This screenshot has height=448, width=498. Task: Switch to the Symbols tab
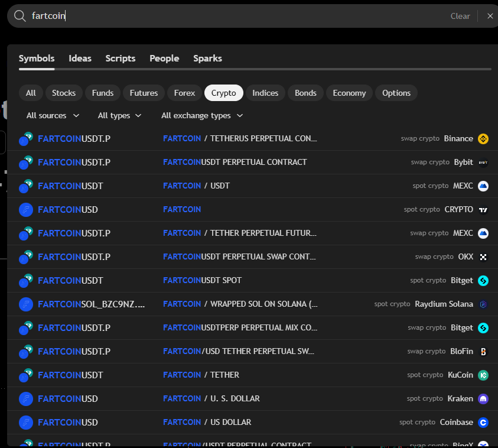click(37, 59)
